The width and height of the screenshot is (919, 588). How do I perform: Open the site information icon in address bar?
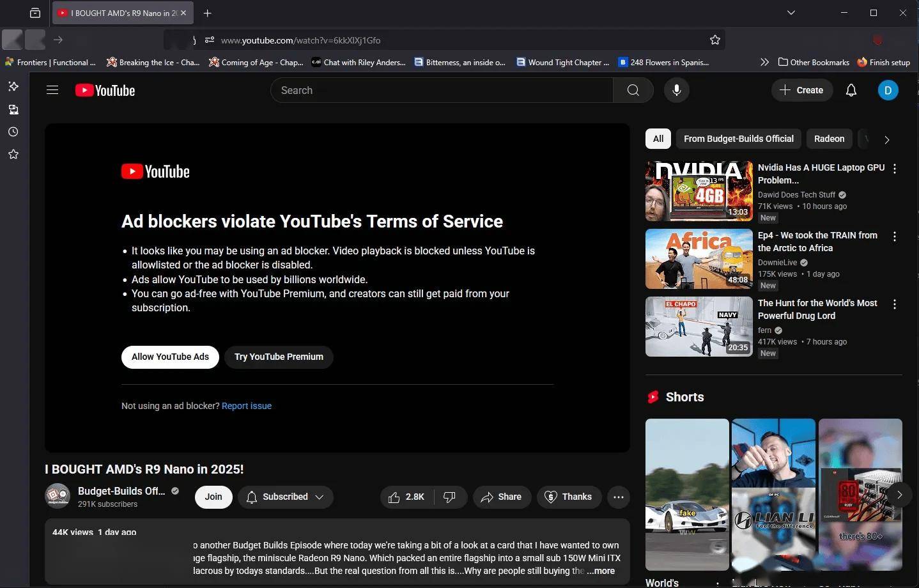click(209, 40)
